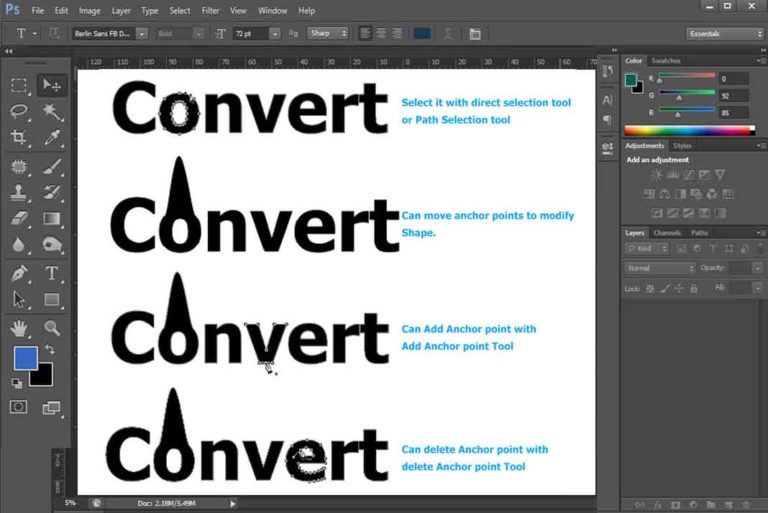Screen dimensions: 768x513
Task: Pick the Magic Wand tool
Action: (50, 111)
